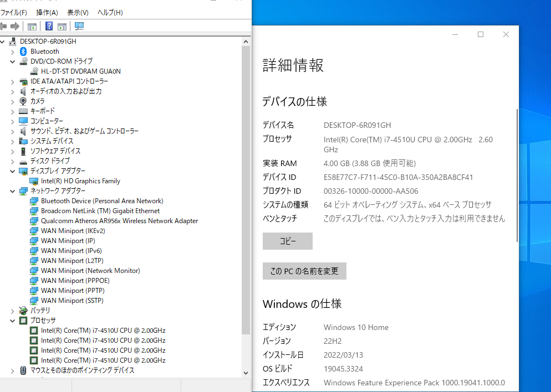The image size is (551, 392).
Task: Click the ソフトウェア デバイス icon
Action: [x=23, y=151]
